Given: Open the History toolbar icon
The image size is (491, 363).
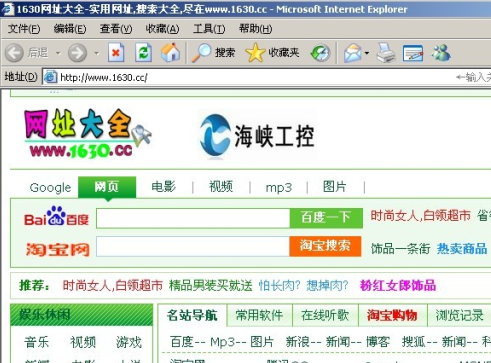Looking at the screenshot, I should coord(320,53).
